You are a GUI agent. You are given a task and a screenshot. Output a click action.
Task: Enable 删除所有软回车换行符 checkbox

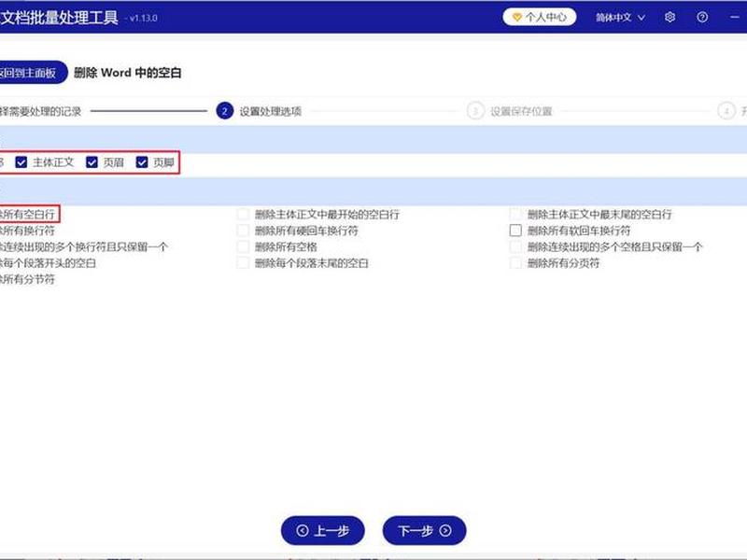pyautogui.click(x=515, y=231)
